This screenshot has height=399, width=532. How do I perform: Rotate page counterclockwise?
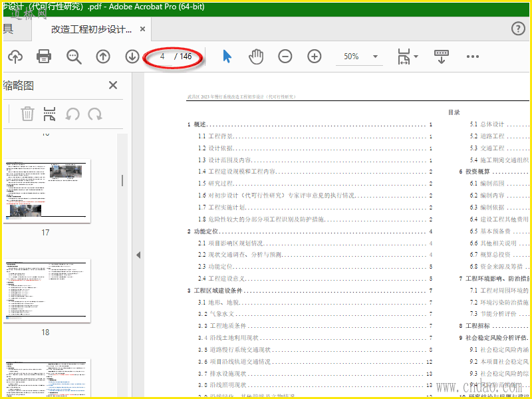pos(72,114)
